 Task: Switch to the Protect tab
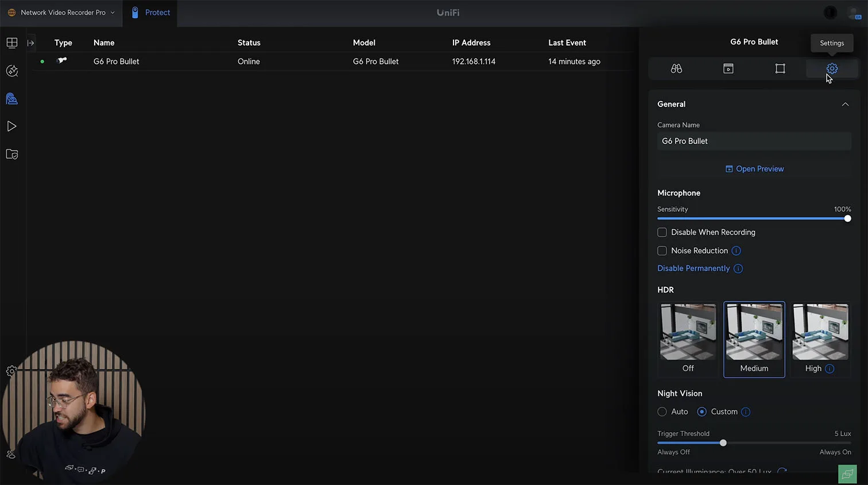[x=150, y=13]
